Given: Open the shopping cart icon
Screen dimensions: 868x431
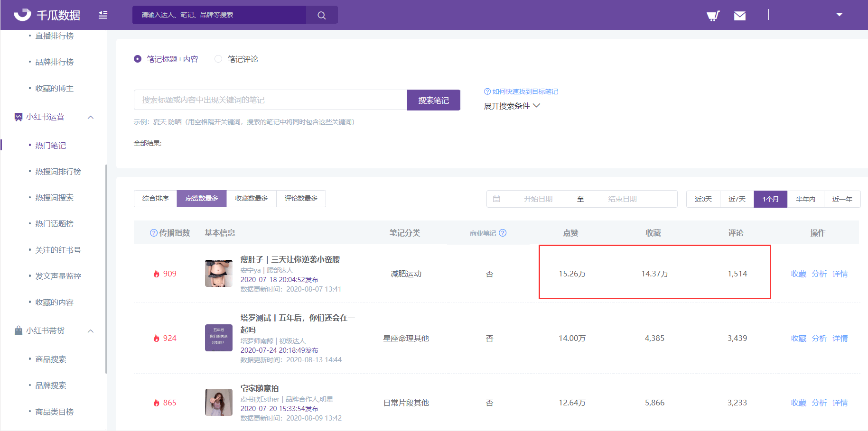Looking at the screenshot, I should click(x=713, y=16).
